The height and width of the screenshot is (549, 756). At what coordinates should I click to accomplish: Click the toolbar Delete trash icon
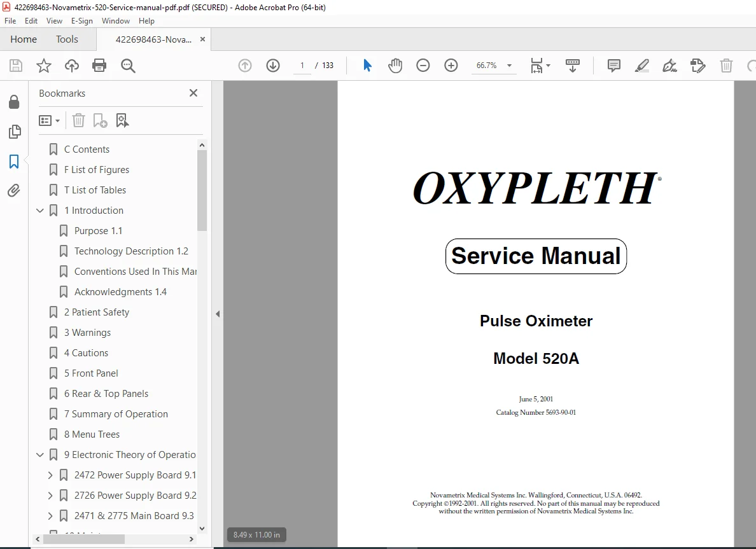click(x=726, y=66)
